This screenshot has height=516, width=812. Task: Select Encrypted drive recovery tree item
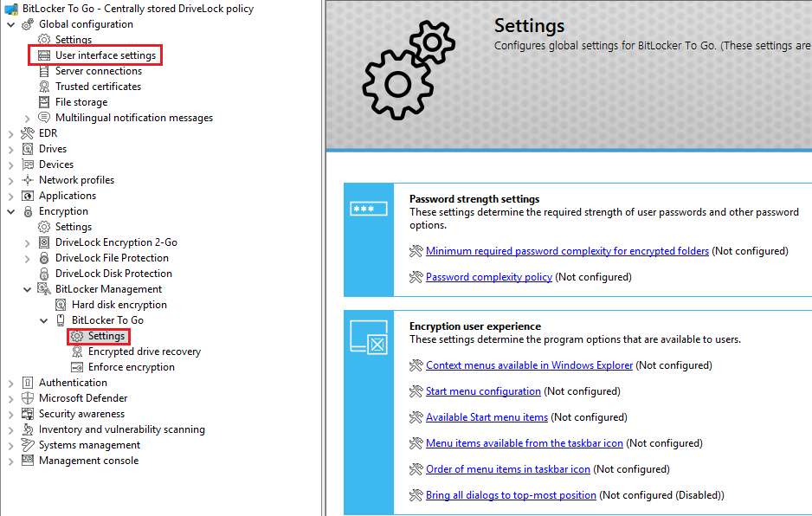[x=145, y=352]
